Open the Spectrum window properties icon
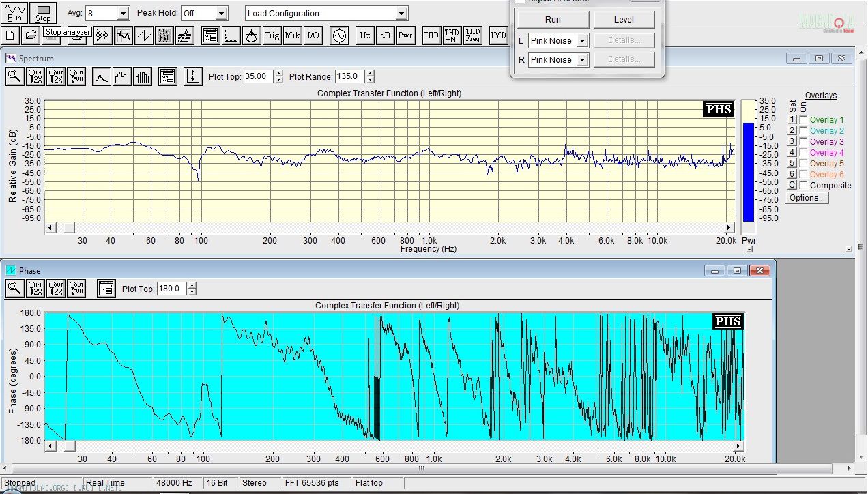This screenshot has height=494, width=868. [168, 76]
